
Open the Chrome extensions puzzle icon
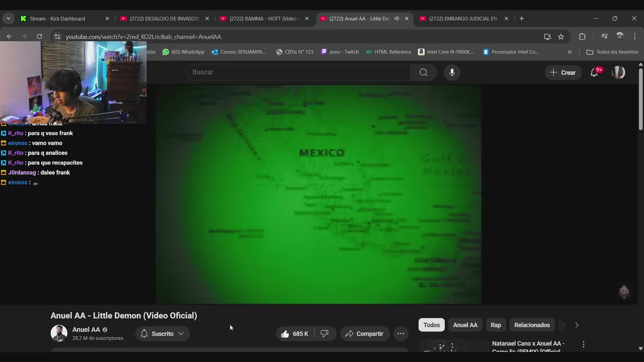click(582, 37)
